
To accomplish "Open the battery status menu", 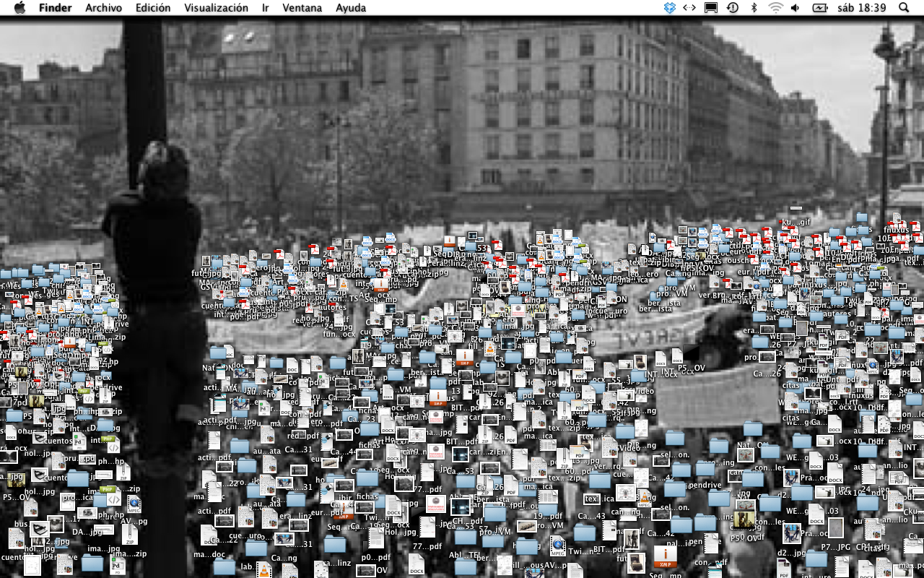I will click(820, 8).
